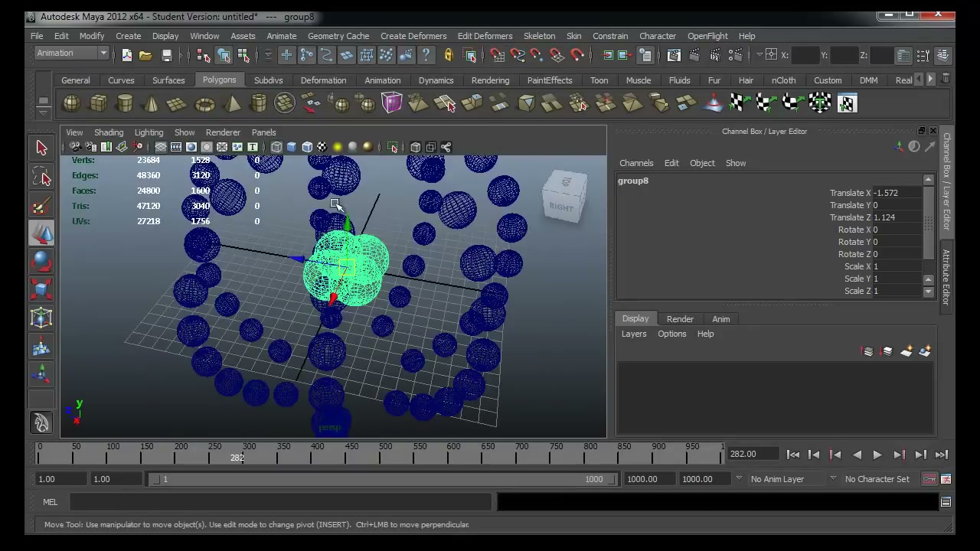Image resolution: width=980 pixels, height=551 pixels.
Task: Click the open scene folder icon
Action: 145,54
